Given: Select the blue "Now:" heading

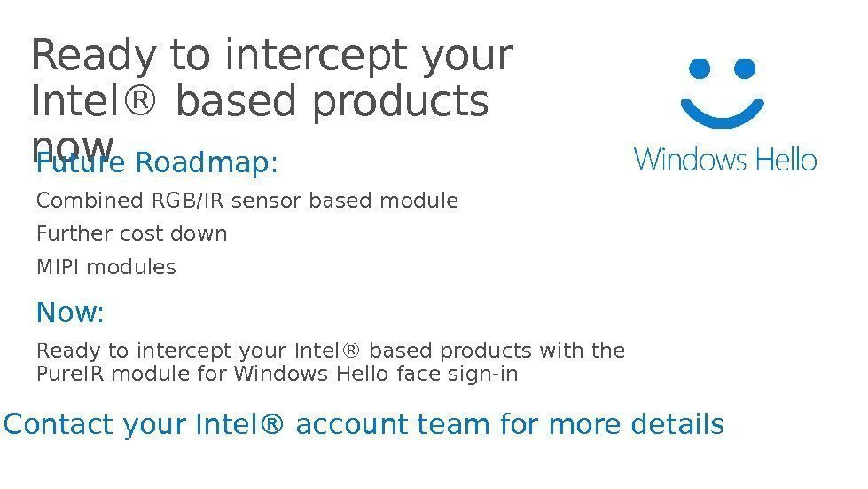Looking at the screenshot, I should [70, 312].
